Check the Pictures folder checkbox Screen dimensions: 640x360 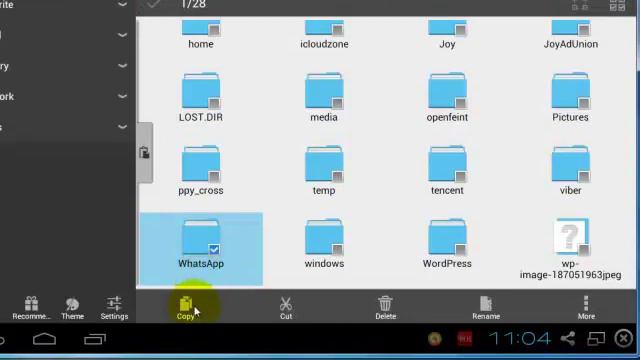pos(584,103)
